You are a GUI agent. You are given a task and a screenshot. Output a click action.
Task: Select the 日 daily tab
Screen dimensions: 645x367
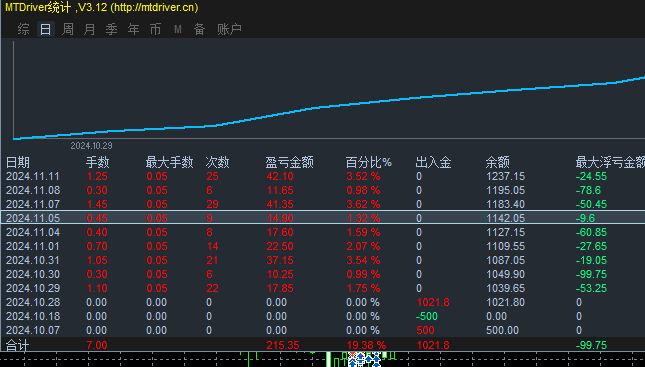click(46, 29)
